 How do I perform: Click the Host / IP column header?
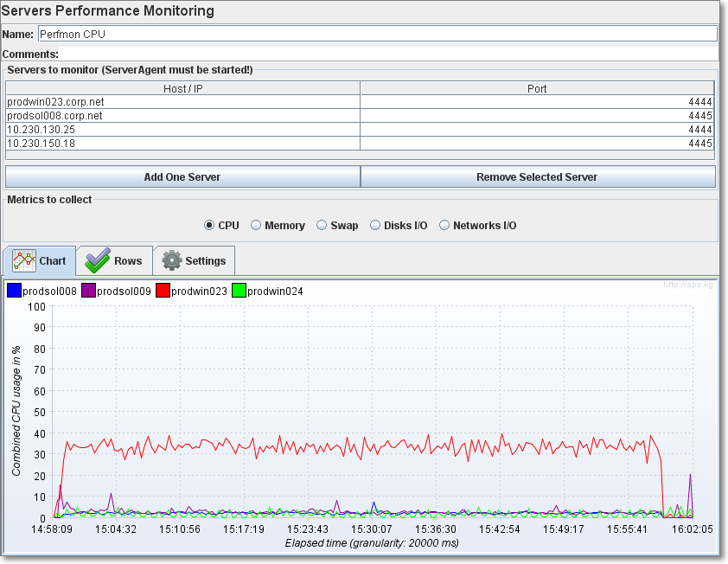point(183,87)
